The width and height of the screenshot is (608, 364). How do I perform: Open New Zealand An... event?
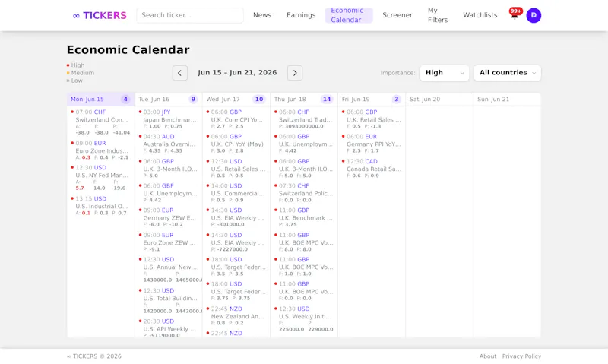pyautogui.click(x=236, y=316)
